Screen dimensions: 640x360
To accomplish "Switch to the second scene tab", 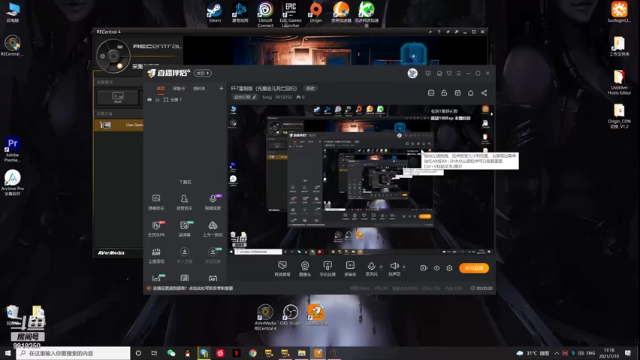I will (179, 88).
